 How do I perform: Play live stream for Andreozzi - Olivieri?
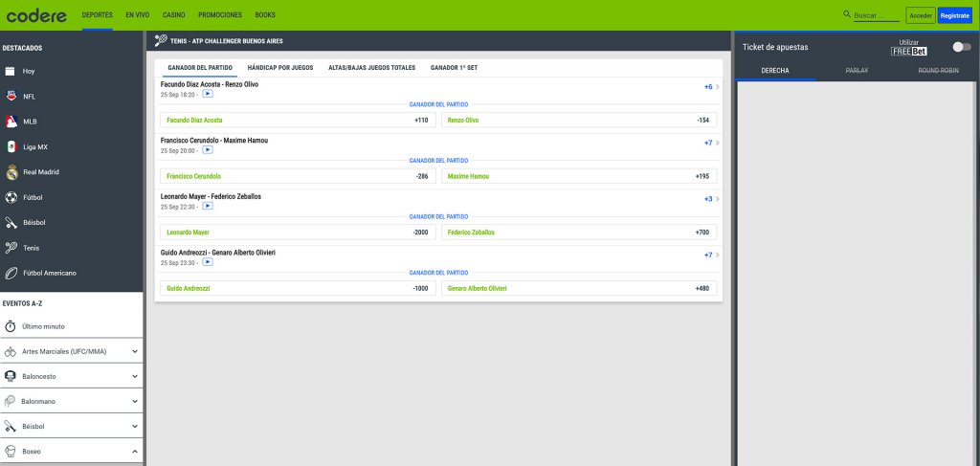tap(208, 262)
